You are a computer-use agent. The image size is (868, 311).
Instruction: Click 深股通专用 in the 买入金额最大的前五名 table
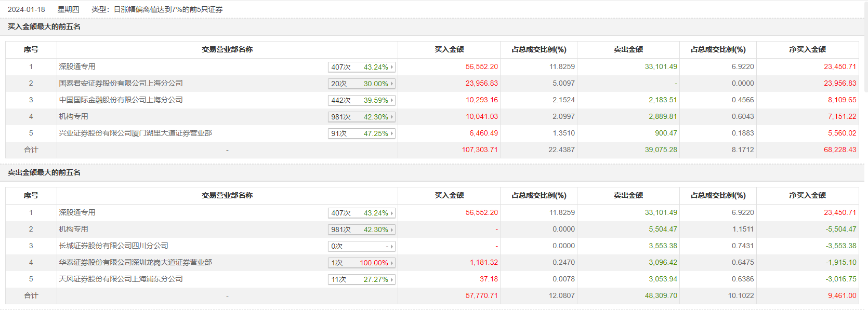tap(77, 66)
